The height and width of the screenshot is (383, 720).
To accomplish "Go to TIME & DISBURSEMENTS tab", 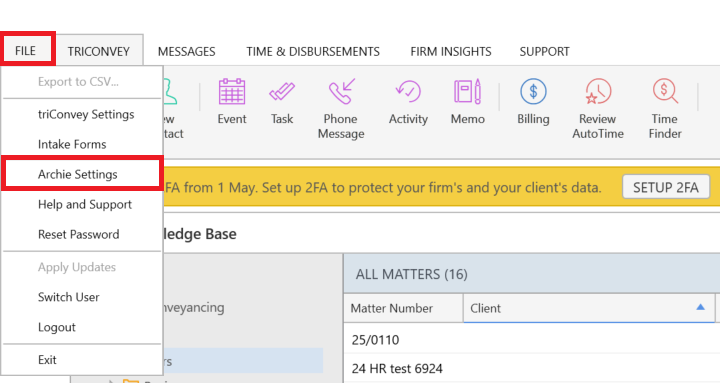I will [x=313, y=51].
